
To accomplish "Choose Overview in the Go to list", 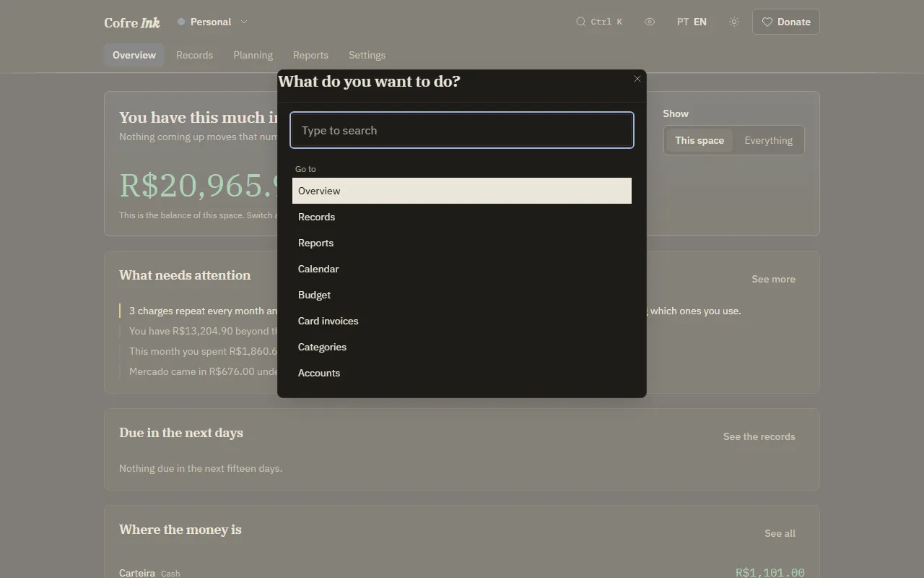I will click(x=462, y=191).
